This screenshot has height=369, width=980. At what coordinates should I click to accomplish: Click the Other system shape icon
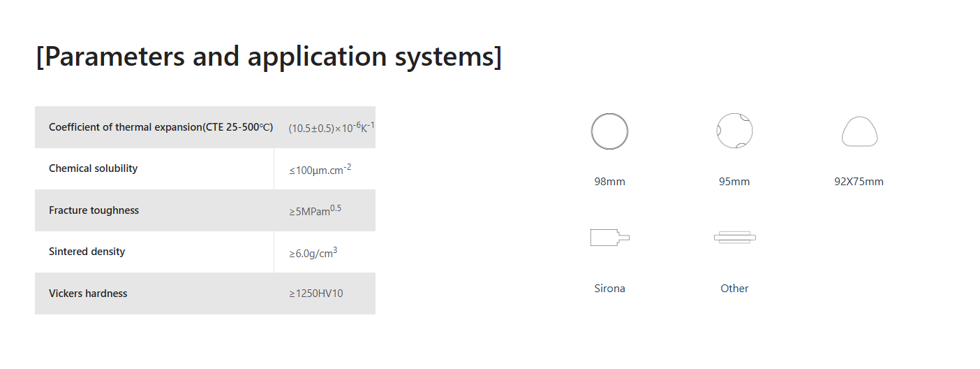(x=734, y=238)
